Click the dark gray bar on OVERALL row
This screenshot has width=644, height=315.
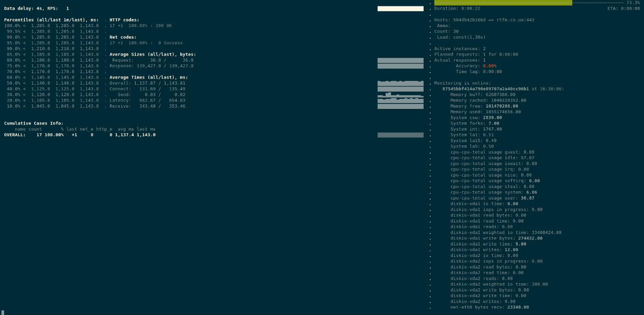[400, 135]
